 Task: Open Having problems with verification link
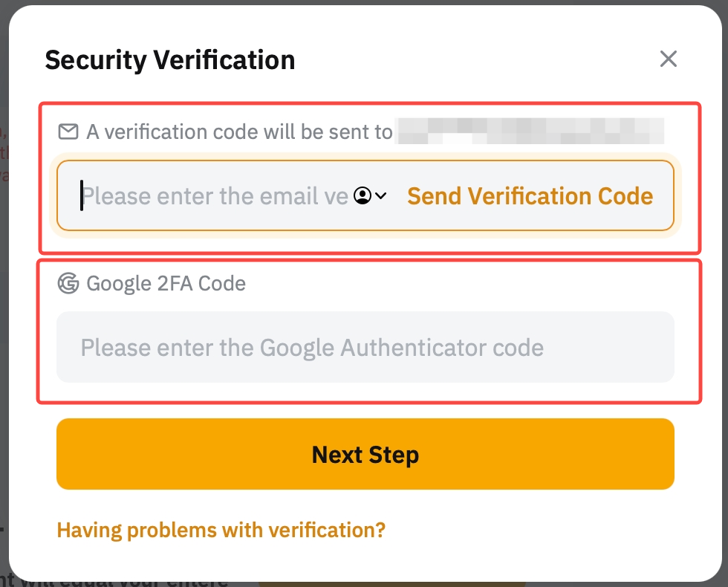click(221, 530)
